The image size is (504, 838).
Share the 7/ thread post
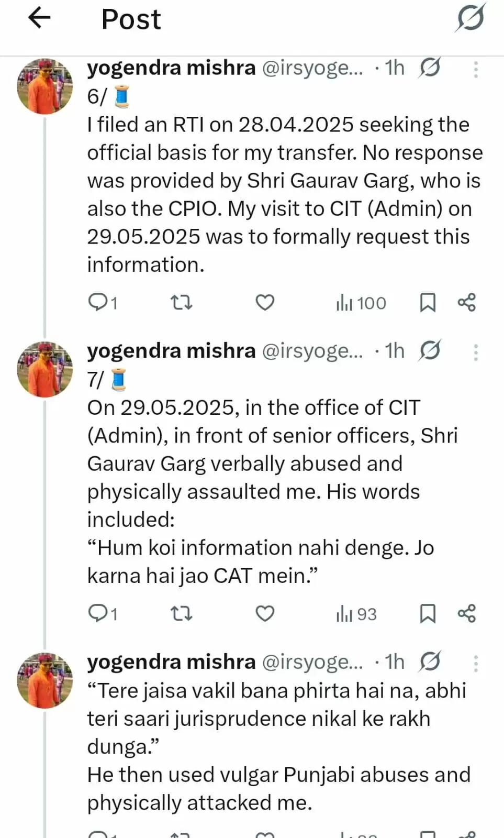tap(466, 613)
